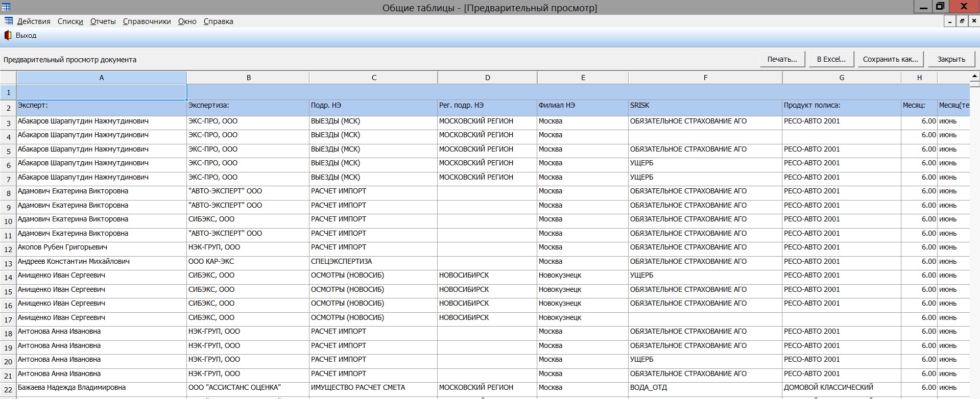Open the Справка menu
The height and width of the screenshot is (399, 980).
click(x=219, y=21)
